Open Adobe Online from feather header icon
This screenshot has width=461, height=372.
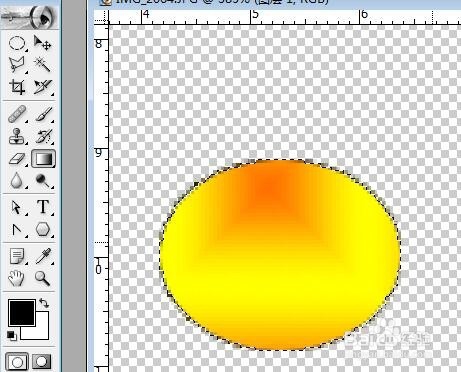(x=29, y=16)
